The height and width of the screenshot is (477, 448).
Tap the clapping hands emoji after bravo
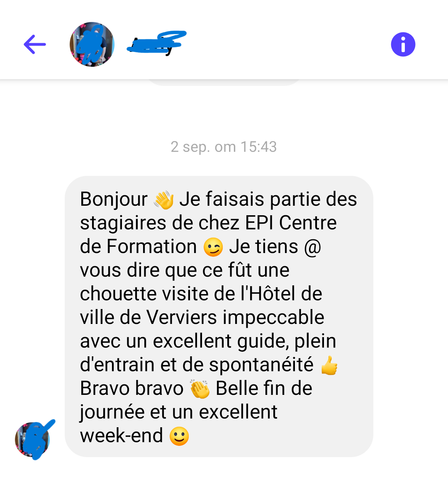200,389
